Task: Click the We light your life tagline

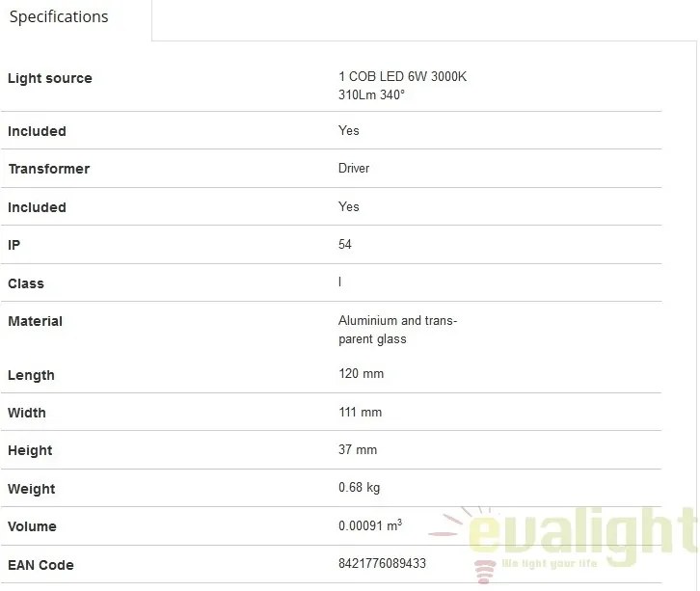Action: click(x=550, y=563)
